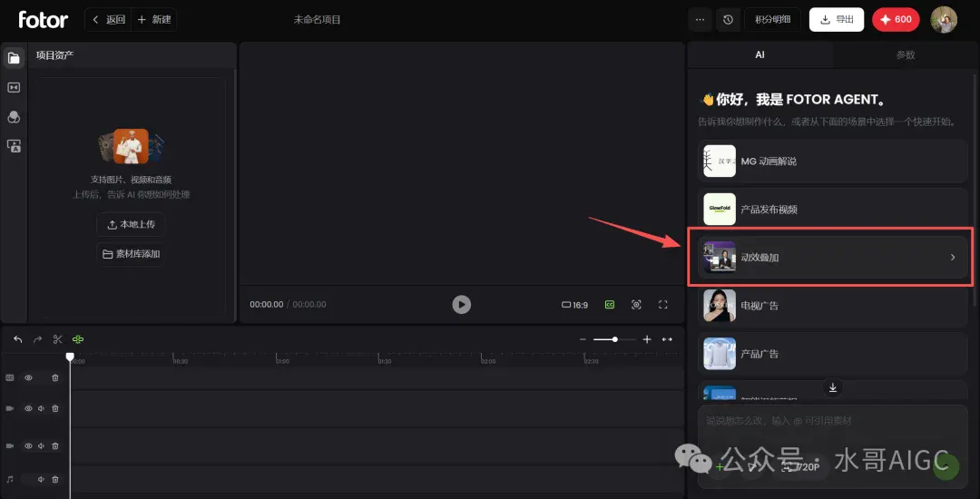Select the 电视广告 scenario

[833, 306]
